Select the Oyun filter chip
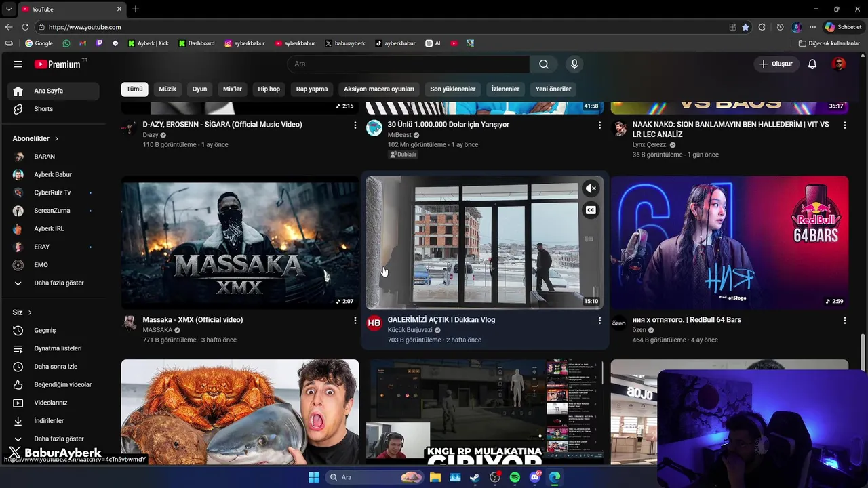The image size is (868, 488). (x=199, y=89)
